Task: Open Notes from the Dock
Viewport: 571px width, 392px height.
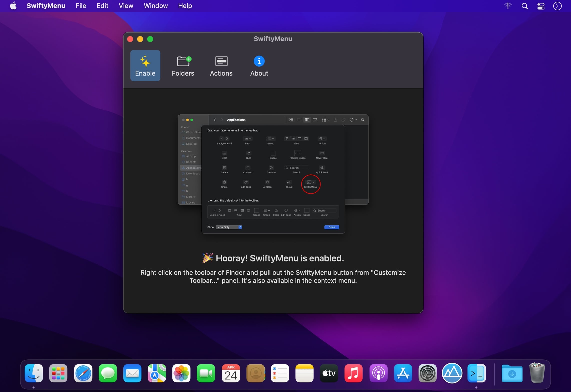Action: 304,373
